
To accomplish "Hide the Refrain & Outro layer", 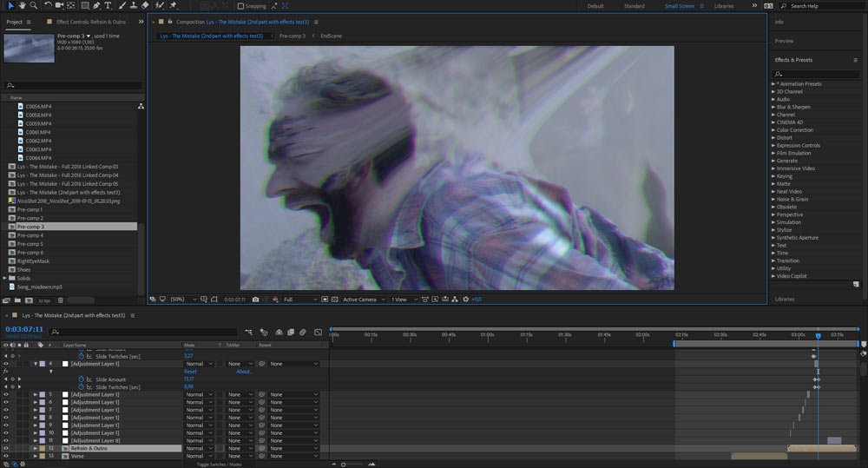I will point(6,448).
